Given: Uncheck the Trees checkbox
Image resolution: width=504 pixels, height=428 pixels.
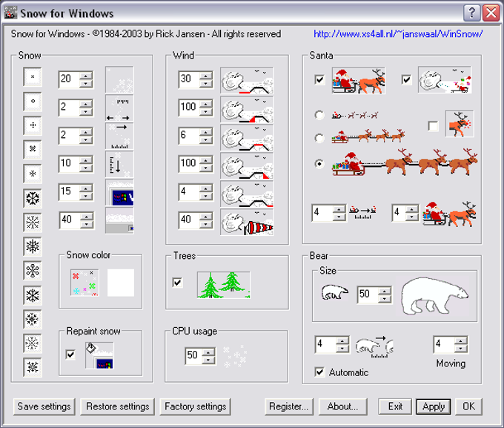Looking at the screenshot, I should (177, 283).
